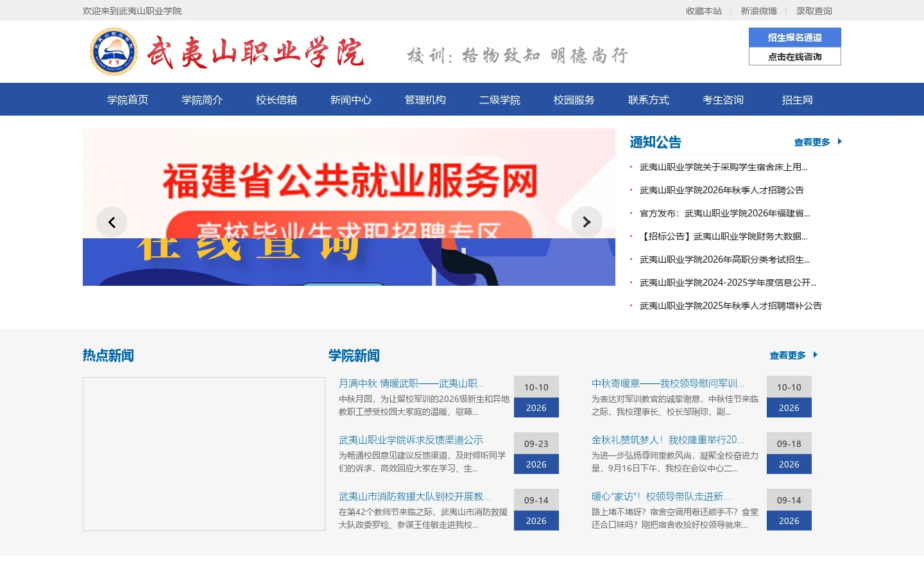924x578 pixels.
Task: Click the 通知公告 section heading
Action: [656, 142]
